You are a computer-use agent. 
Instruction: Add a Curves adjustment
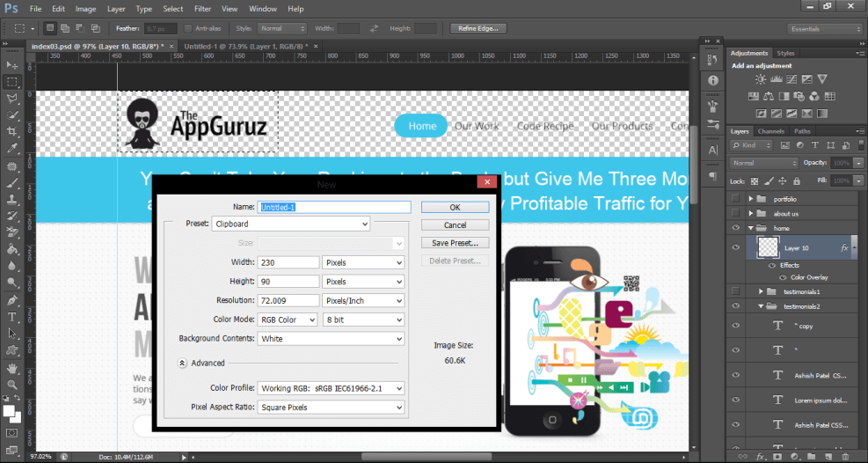coord(792,80)
